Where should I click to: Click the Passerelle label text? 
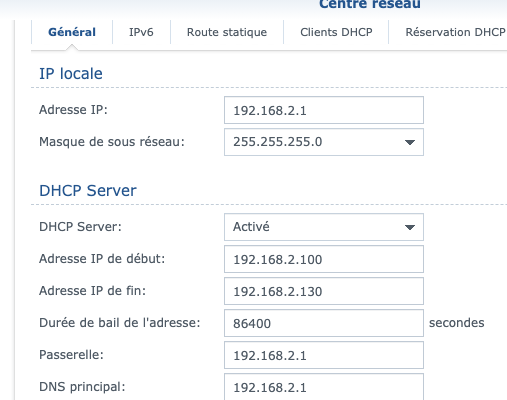click(x=71, y=355)
